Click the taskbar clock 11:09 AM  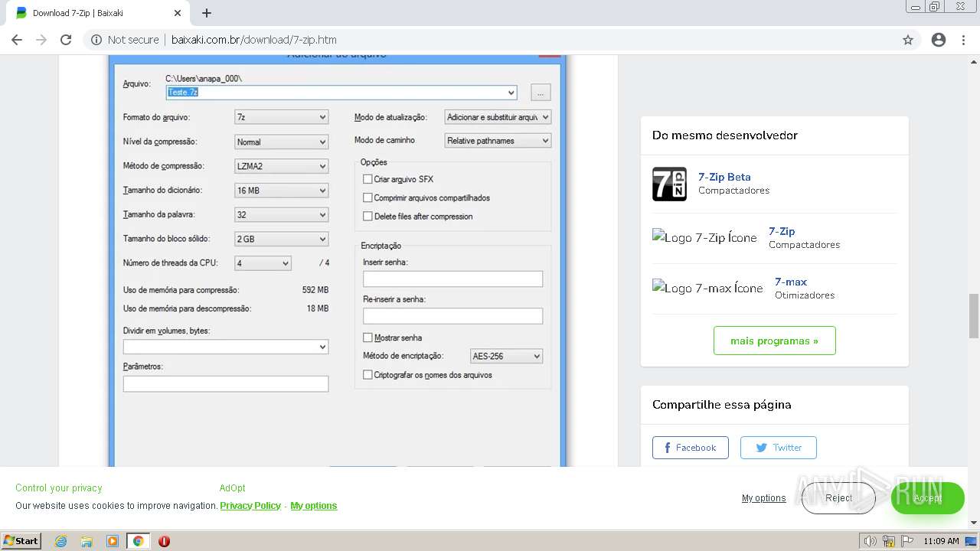point(941,541)
